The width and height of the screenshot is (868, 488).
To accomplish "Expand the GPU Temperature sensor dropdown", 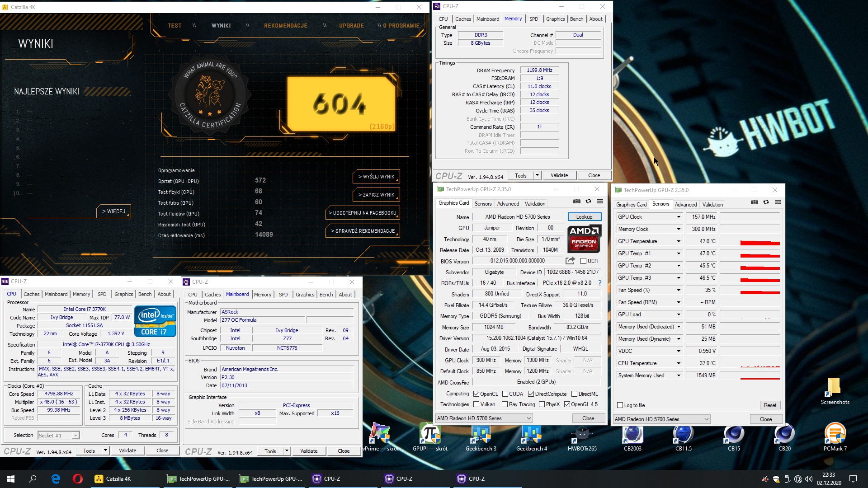I will [x=679, y=241].
